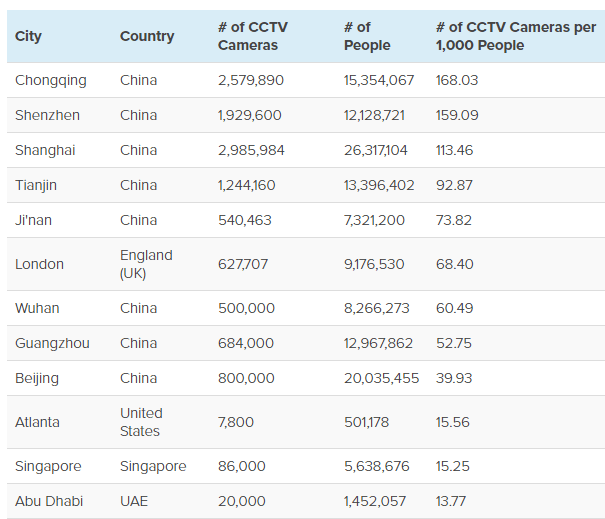Select the # of CCTV Cameras header

tap(253, 36)
